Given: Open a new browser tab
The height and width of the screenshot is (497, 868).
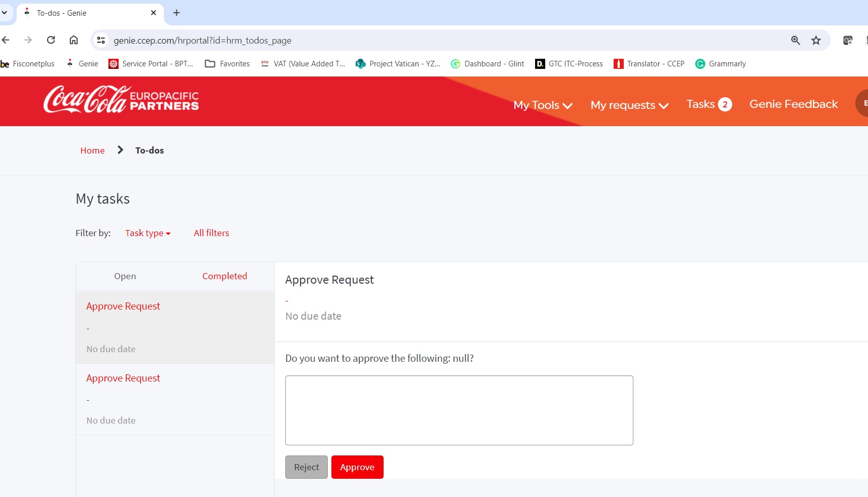Looking at the screenshot, I should (x=176, y=13).
